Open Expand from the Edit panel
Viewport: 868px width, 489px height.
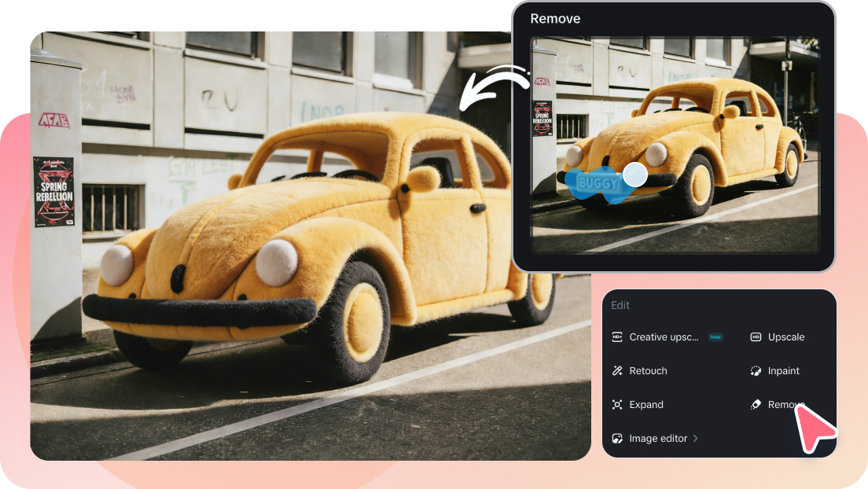pyautogui.click(x=647, y=404)
